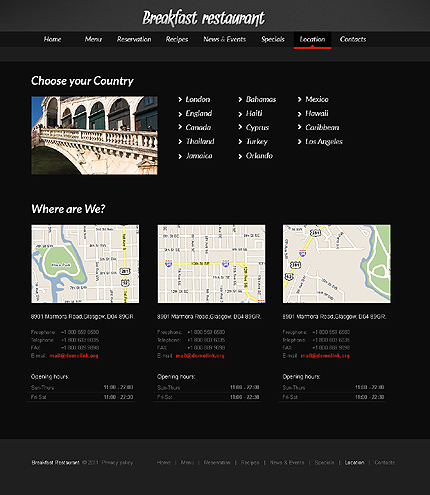Click the arrow bullet before Mexico

[x=299, y=99]
